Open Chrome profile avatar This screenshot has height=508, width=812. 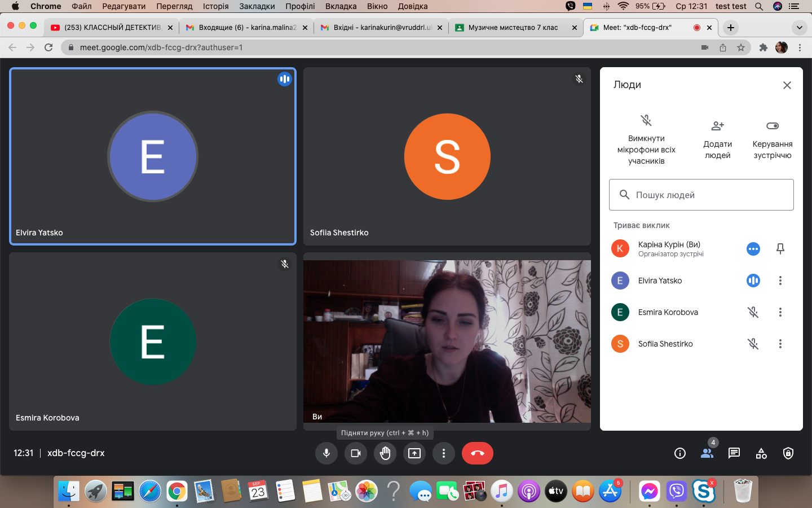pyautogui.click(x=782, y=47)
